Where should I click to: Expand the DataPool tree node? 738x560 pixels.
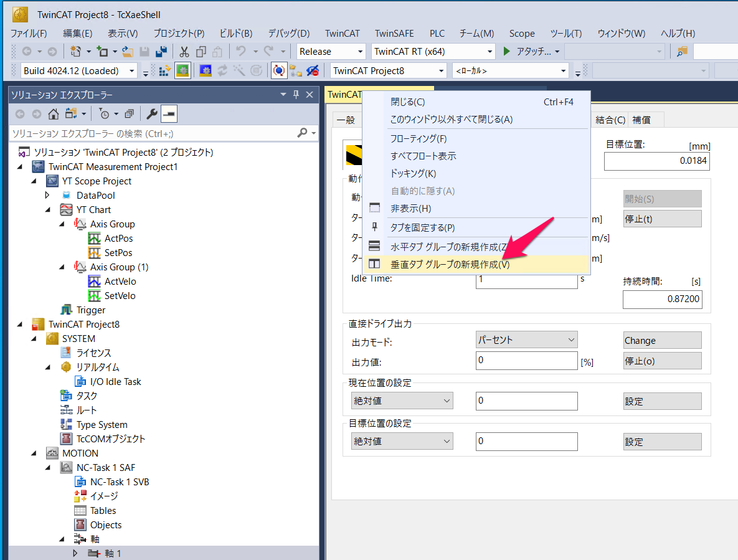coord(47,196)
